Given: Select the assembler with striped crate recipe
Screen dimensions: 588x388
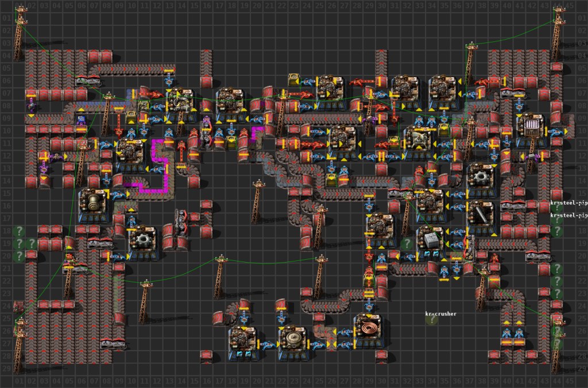Looking at the screenshot, I should click(x=531, y=130).
